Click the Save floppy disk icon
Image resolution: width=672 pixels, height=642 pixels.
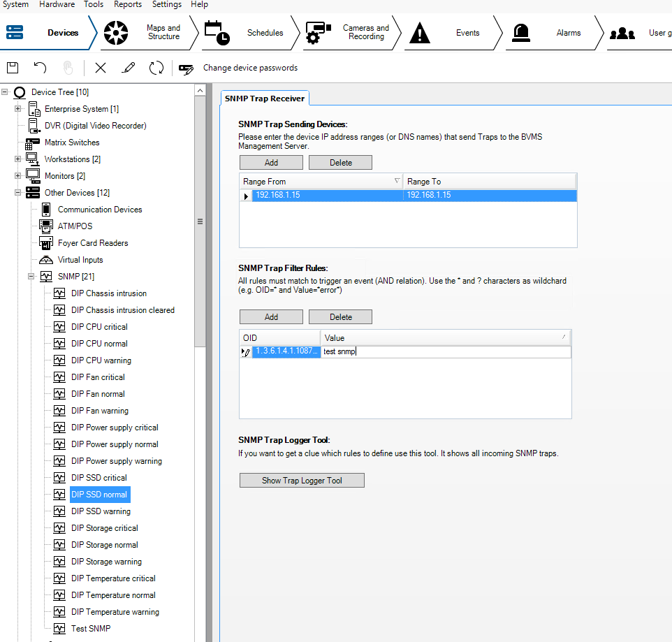coord(13,68)
